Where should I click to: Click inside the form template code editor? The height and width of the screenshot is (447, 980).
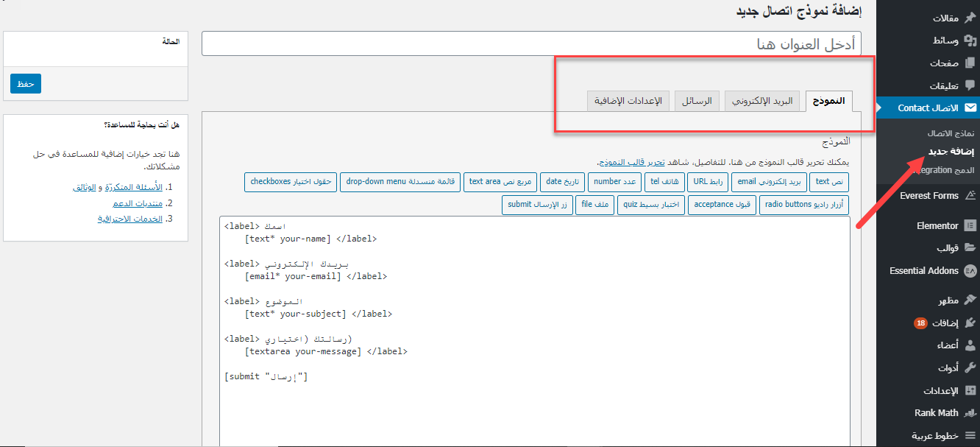534,331
